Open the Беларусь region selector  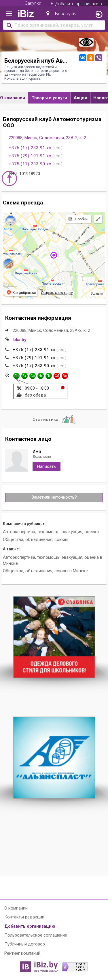click(61, 14)
